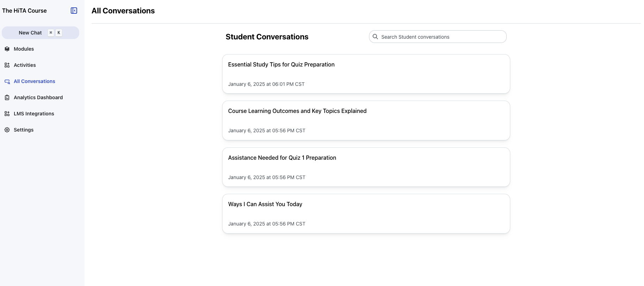Image resolution: width=644 pixels, height=286 pixels.
Task: Click The HiTA Course title
Action: click(x=24, y=11)
